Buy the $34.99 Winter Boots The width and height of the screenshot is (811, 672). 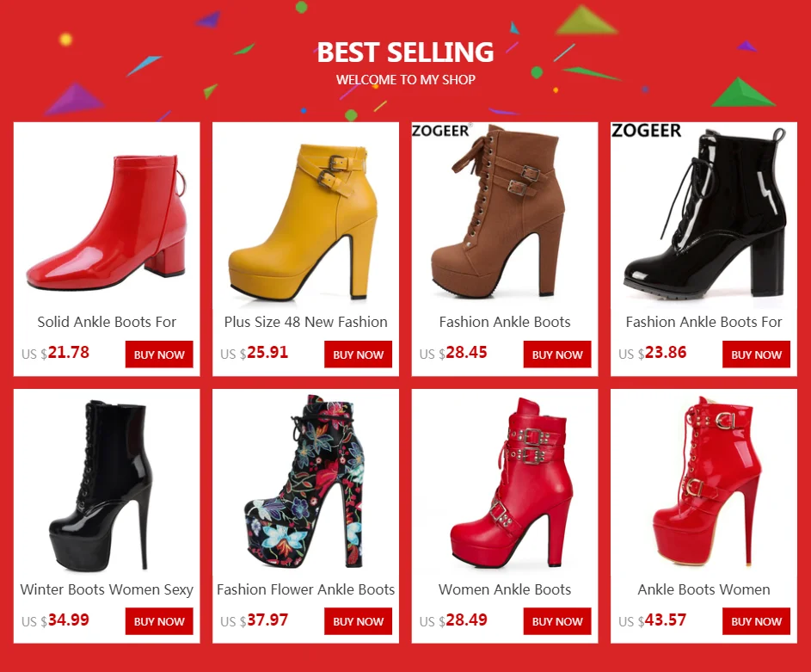pyautogui.click(x=159, y=621)
